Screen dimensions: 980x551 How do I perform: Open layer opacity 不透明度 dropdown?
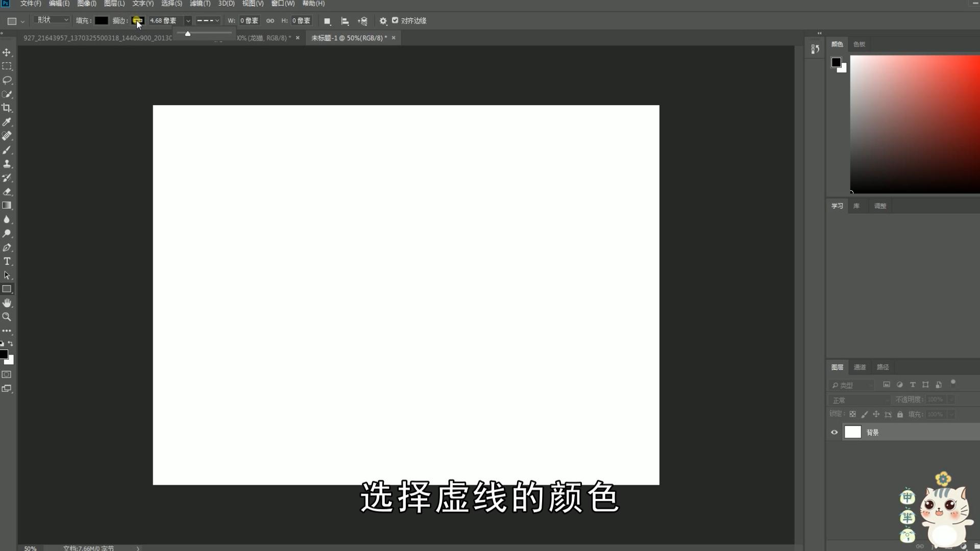[951, 399]
